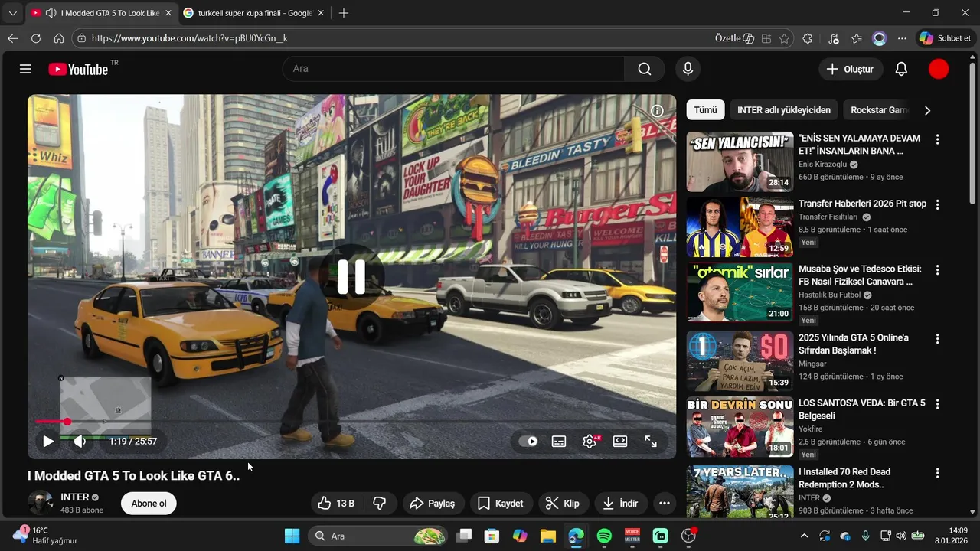980x551 pixels.
Task: Download video with İndir button
Action: point(621,503)
